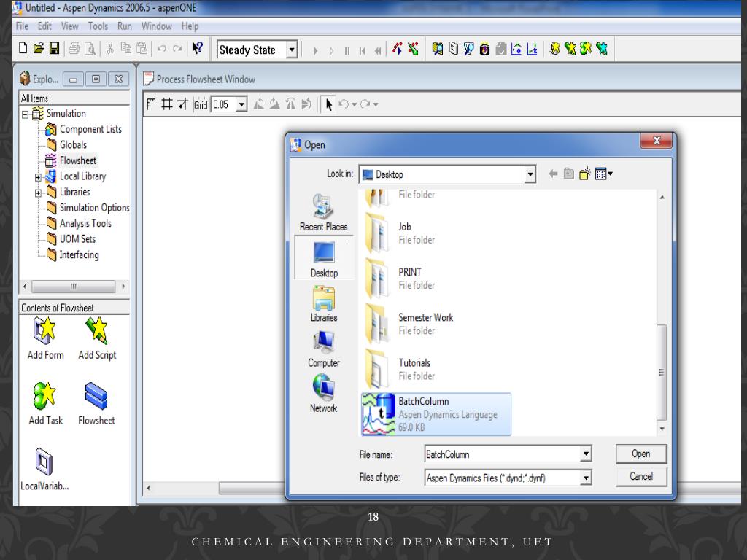Viewport: 747px width, 560px height.
Task: Click the Add Task icon
Action: pos(45,404)
